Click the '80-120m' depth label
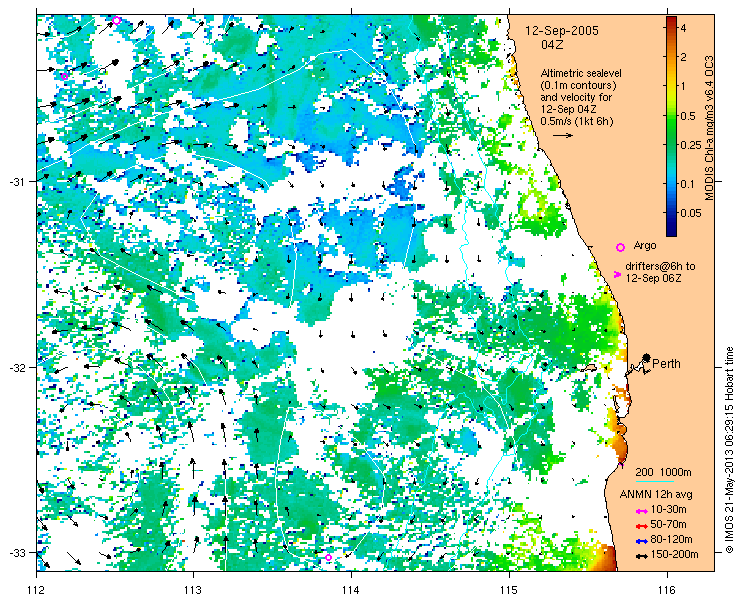Viewport: 740px width, 600px height. [671, 540]
